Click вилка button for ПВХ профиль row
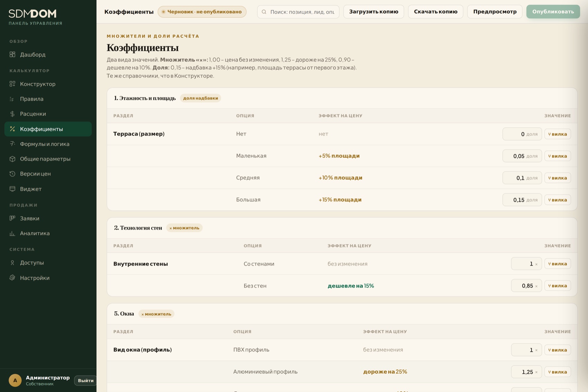Viewport: 588px width, 392px height. pos(558,350)
